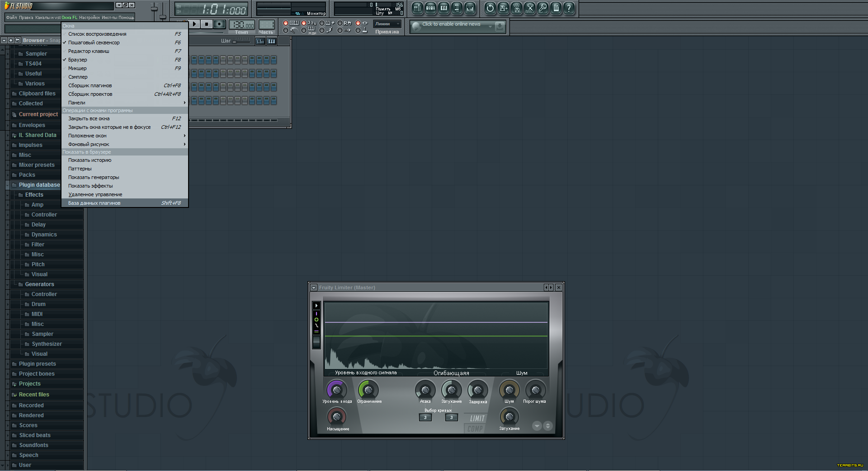This screenshot has height=471, width=868.
Task: Click the help question mark icon
Action: pyautogui.click(x=569, y=8)
